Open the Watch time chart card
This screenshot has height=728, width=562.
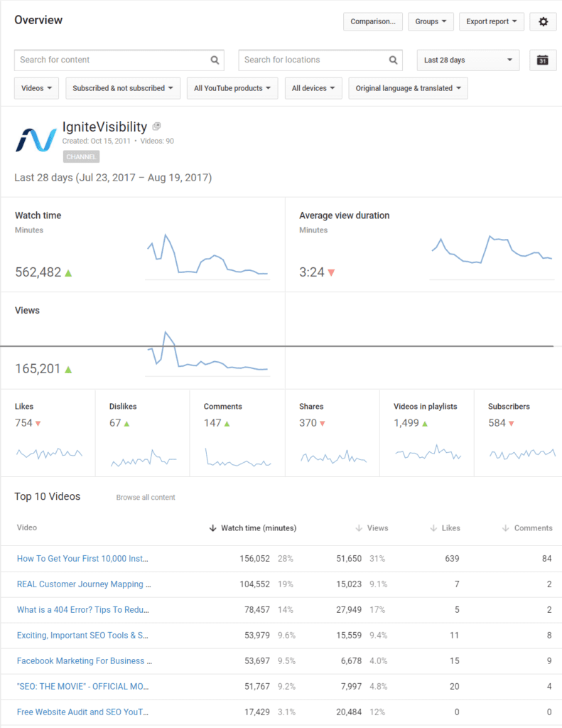tap(143, 245)
